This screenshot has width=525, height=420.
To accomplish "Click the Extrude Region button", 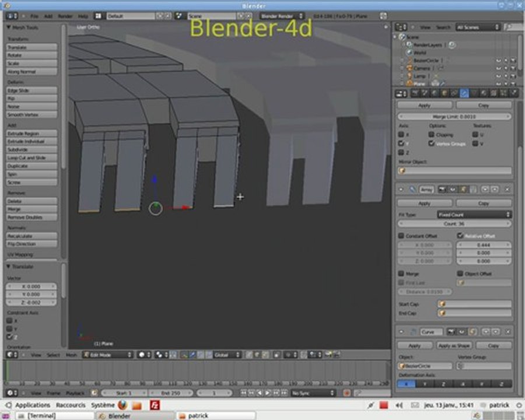I will (32, 134).
